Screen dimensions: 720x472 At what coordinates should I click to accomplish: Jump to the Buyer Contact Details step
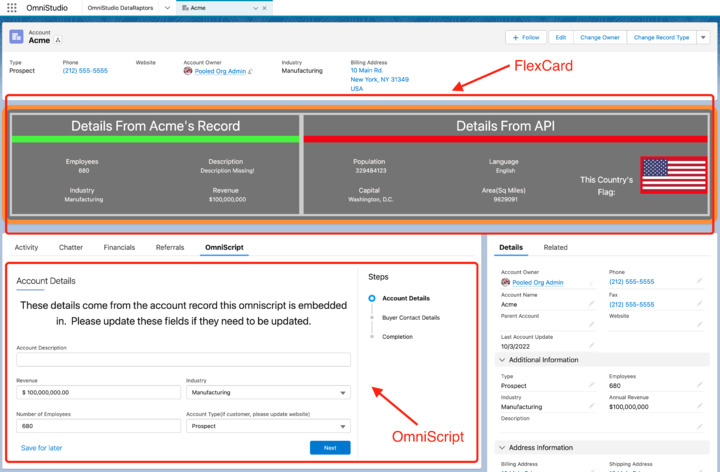coord(372,317)
